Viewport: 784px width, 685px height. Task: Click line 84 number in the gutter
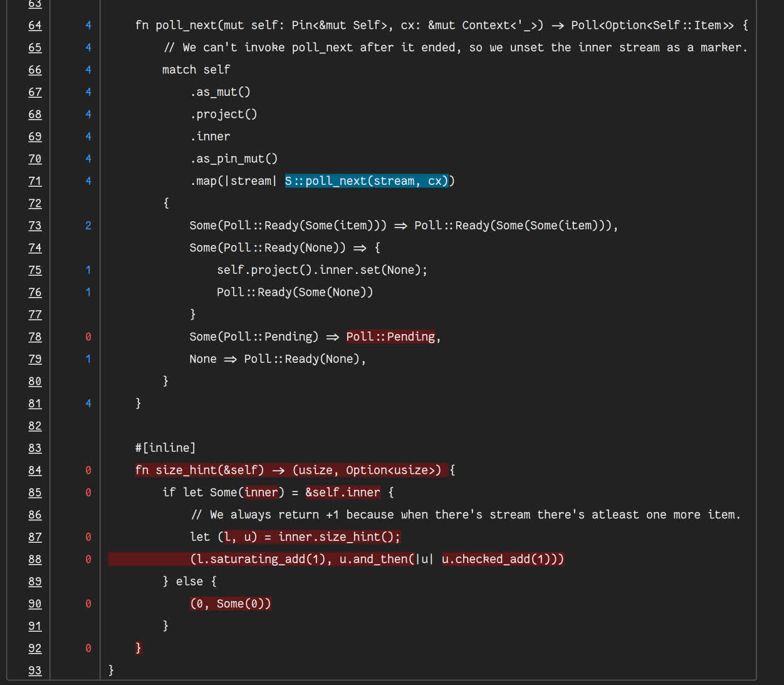(34, 470)
